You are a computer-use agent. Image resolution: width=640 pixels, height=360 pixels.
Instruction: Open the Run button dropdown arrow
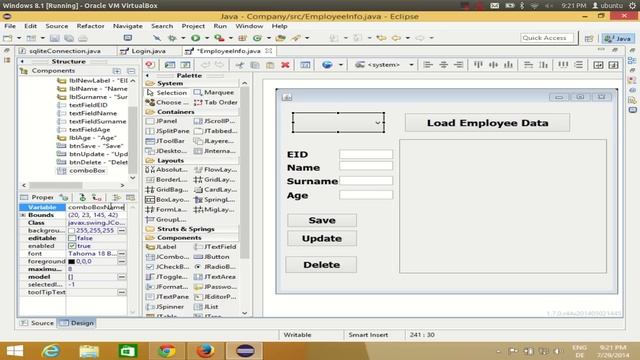[207, 38]
